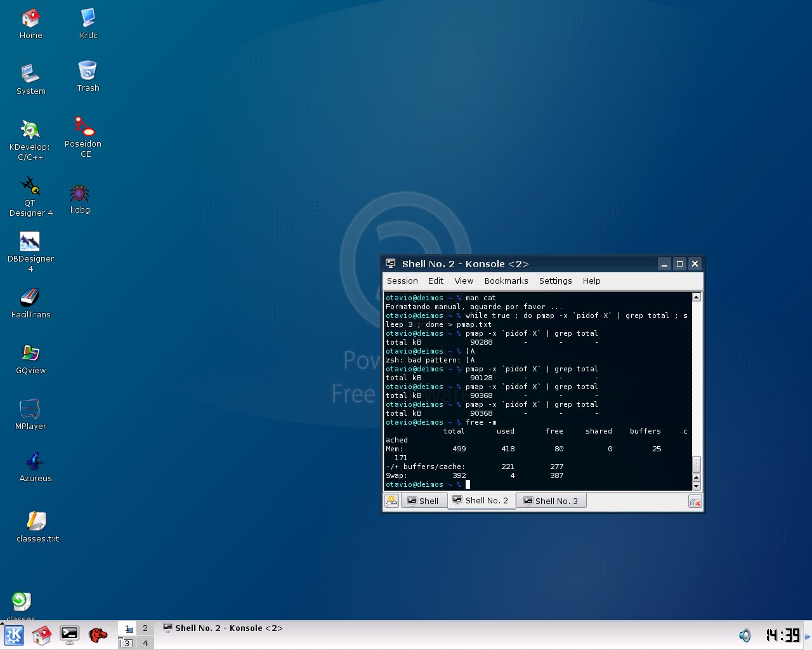Click the '90288' total kB value
The width and height of the screenshot is (812, 650).
coord(481,342)
